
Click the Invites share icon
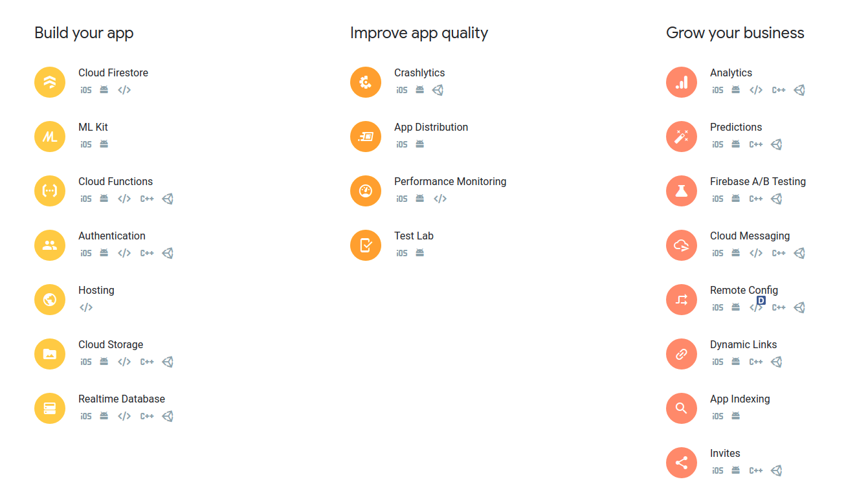click(x=682, y=463)
